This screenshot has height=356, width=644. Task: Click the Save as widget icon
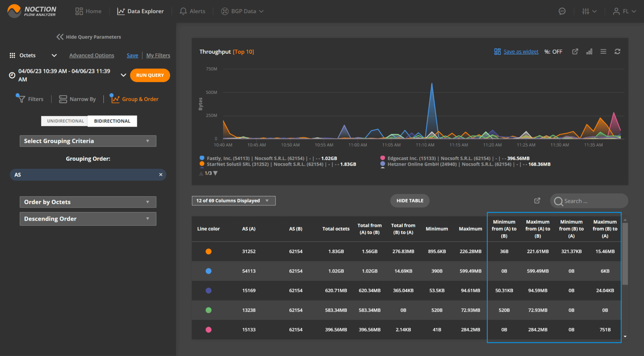click(497, 52)
